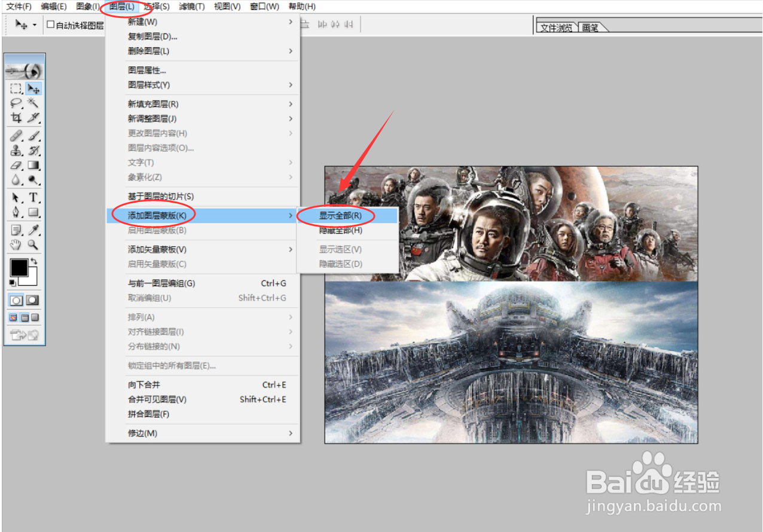Choose 隐藏全部(H) in submenu
Screen dimensions: 763x532
pos(348,230)
